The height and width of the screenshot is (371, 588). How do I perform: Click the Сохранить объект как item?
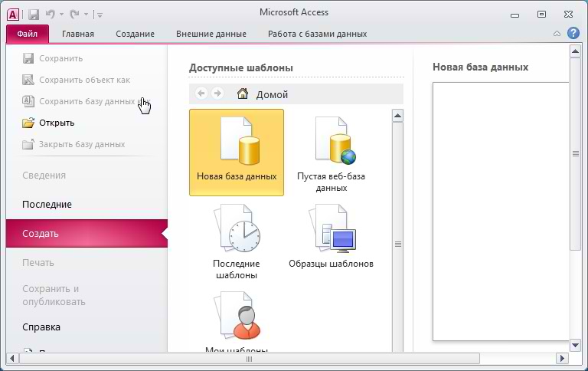[x=76, y=80]
